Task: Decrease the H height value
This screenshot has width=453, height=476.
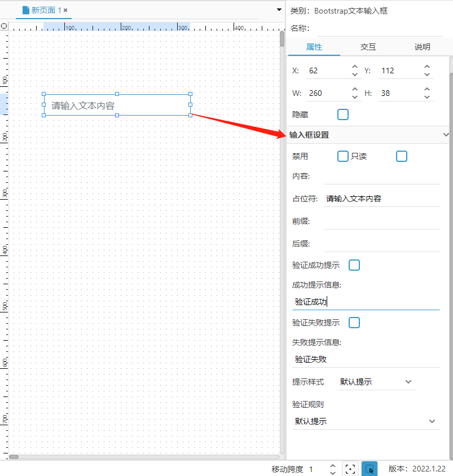Action: [x=427, y=97]
